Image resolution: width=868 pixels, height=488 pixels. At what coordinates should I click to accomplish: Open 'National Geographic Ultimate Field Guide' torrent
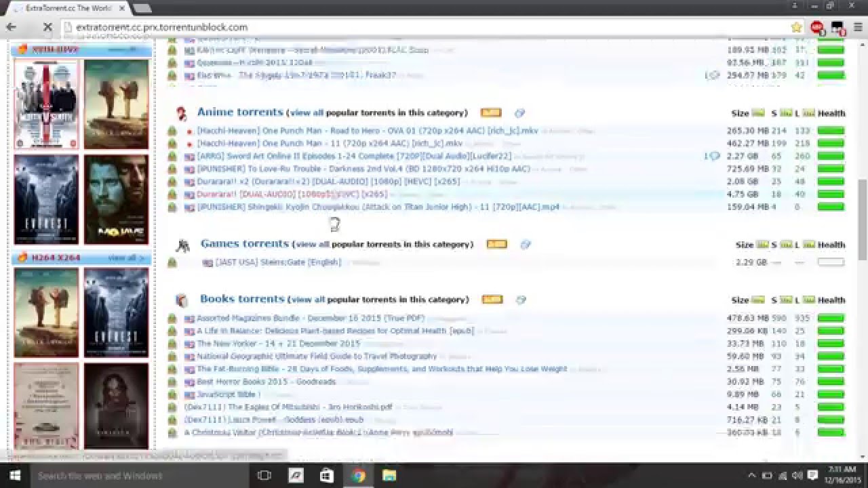coord(317,357)
